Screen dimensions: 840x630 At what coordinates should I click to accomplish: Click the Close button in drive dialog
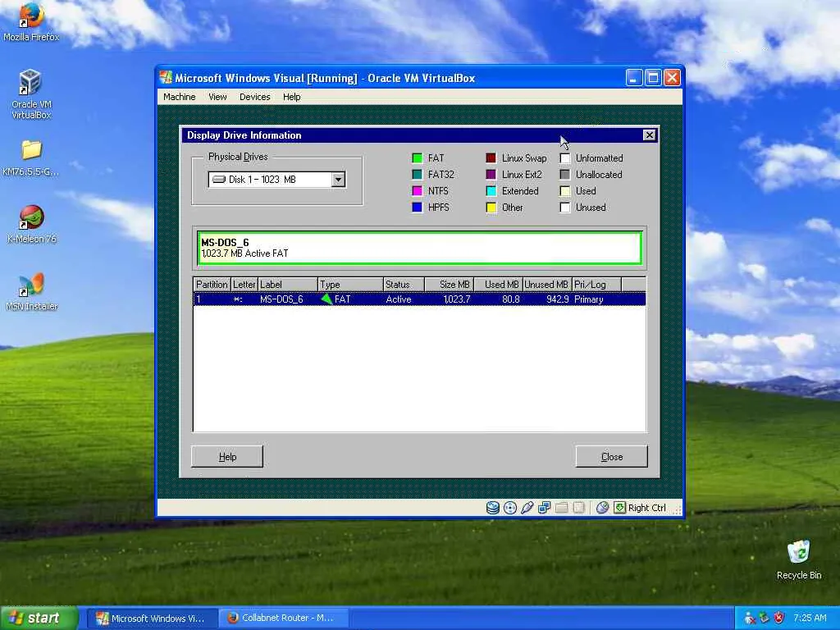[612, 456]
